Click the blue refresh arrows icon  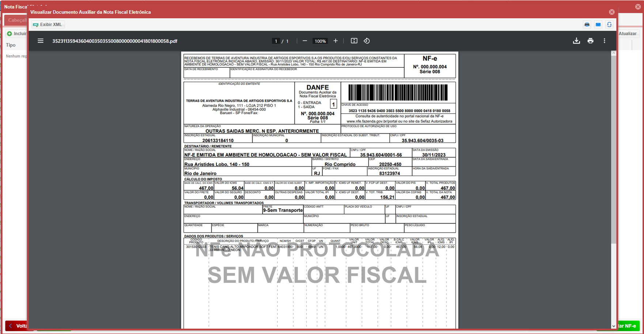(609, 25)
